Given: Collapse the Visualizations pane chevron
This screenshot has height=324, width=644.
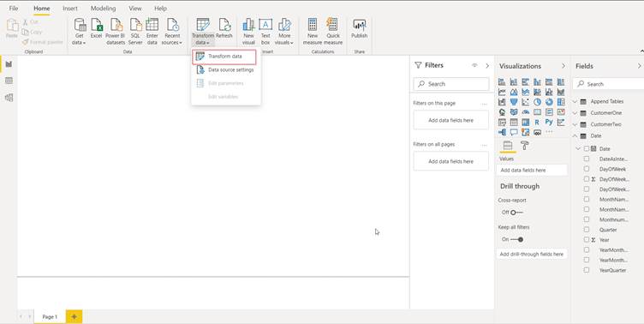Looking at the screenshot, I should click(563, 66).
